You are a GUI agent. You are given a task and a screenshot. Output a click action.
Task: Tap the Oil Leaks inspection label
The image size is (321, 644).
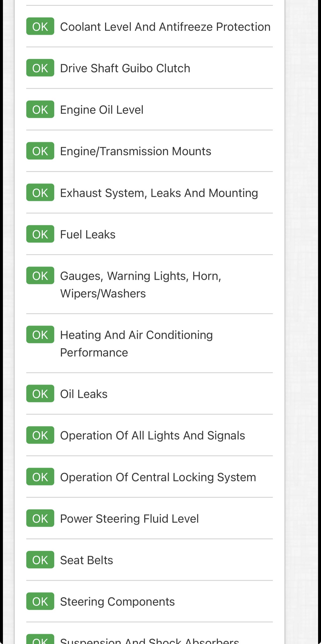[84, 394]
